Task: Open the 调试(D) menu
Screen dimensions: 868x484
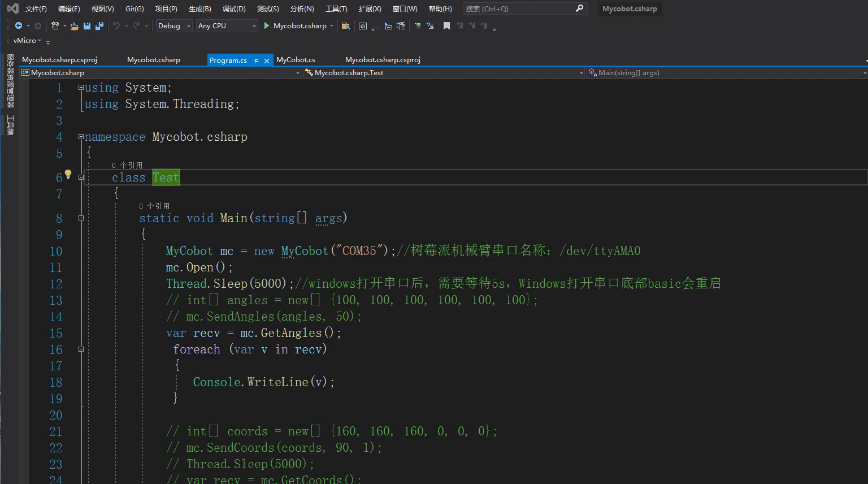Action: pyautogui.click(x=234, y=8)
